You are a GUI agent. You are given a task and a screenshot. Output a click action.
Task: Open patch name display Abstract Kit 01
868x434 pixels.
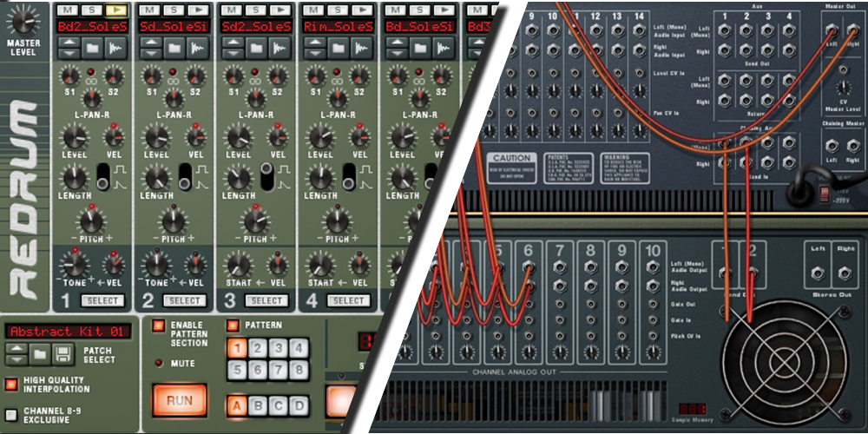[68, 332]
